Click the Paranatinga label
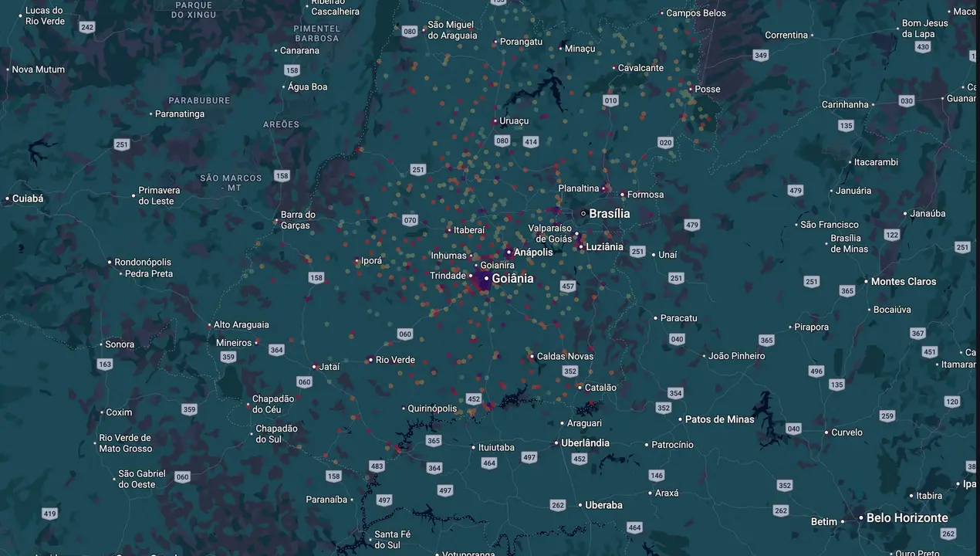The width and height of the screenshot is (980, 556). pos(180,114)
